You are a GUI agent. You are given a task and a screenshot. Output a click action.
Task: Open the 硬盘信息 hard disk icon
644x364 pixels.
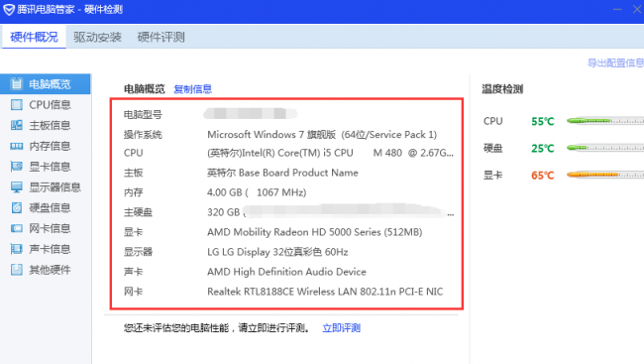point(17,207)
